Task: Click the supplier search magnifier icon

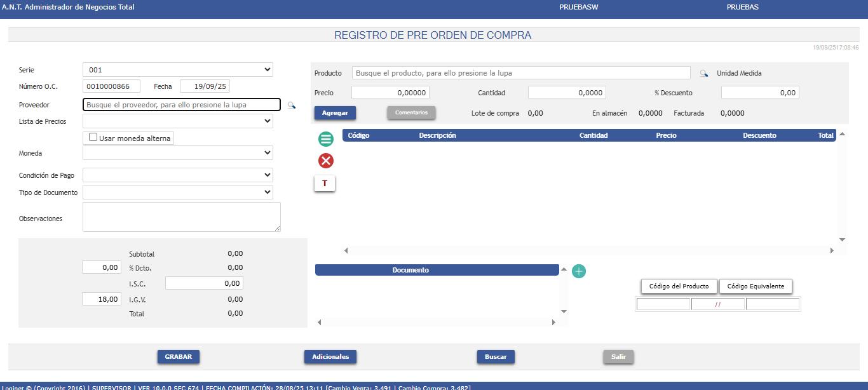Action: coord(292,105)
